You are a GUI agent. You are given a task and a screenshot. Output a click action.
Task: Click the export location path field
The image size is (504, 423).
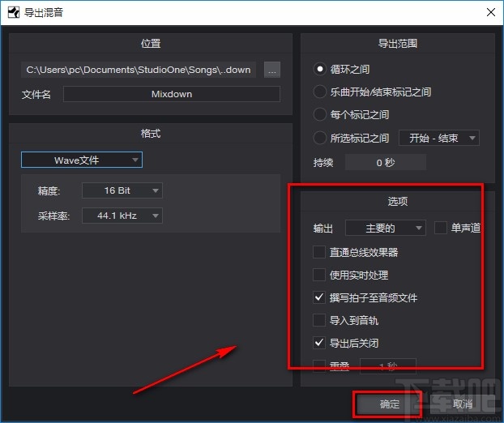point(139,70)
